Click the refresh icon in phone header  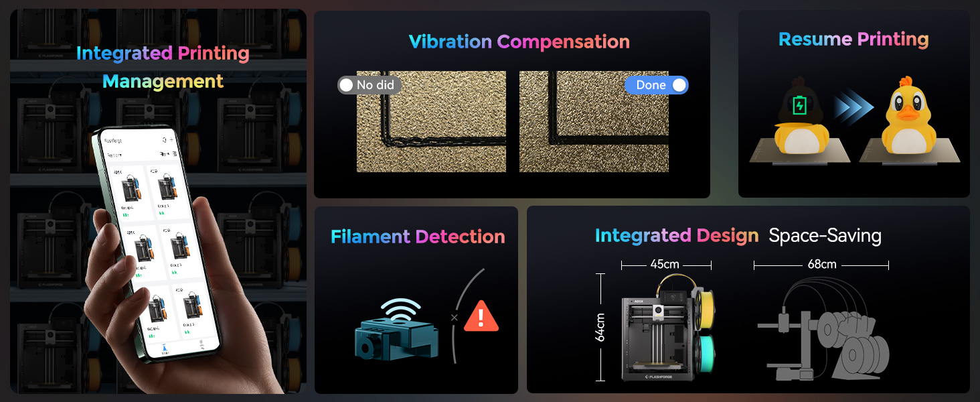(x=164, y=139)
